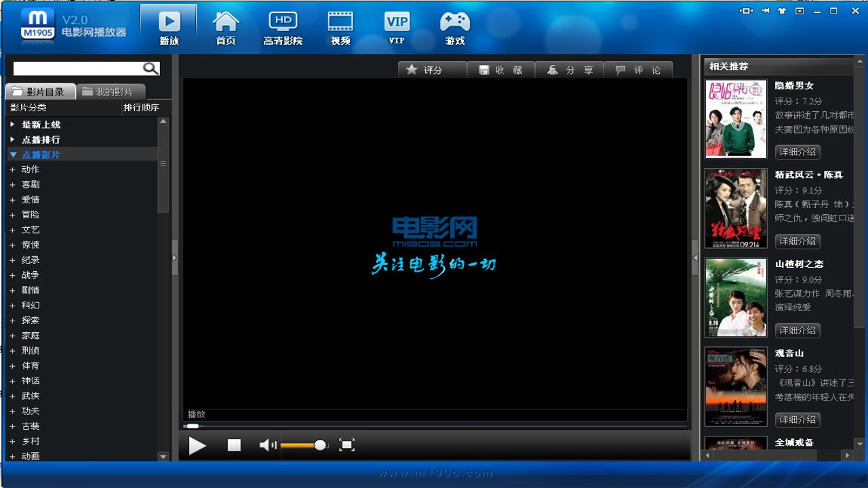Select the 剧情 category
868x488 pixels.
tap(31, 290)
